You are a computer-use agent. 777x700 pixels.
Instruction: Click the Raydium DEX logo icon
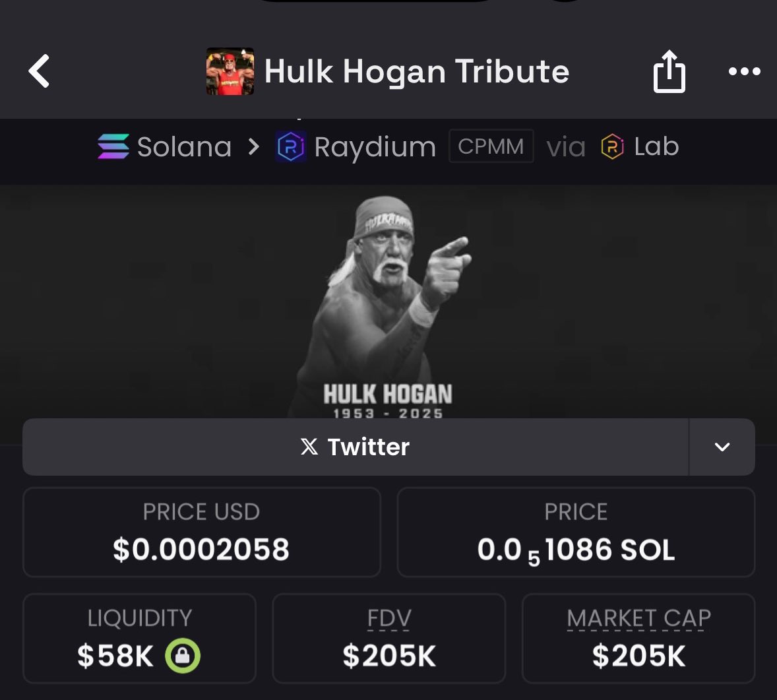pyautogui.click(x=291, y=146)
